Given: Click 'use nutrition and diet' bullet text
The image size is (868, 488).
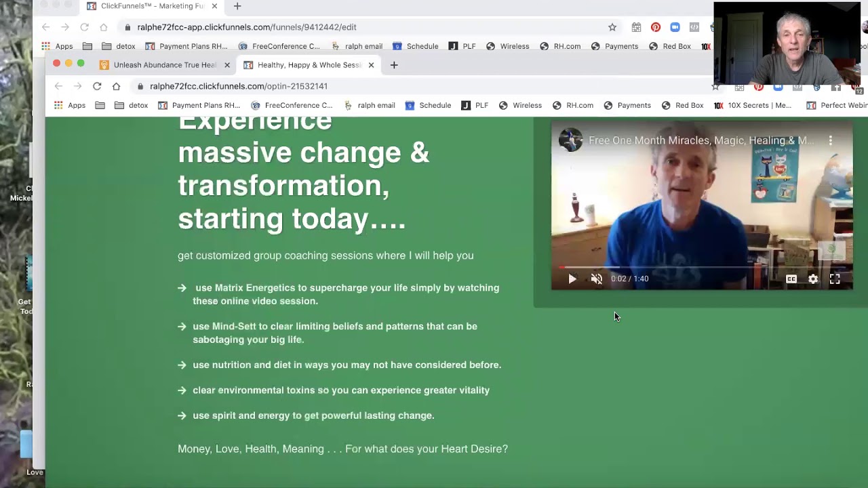Looking at the screenshot, I should pos(347,365).
